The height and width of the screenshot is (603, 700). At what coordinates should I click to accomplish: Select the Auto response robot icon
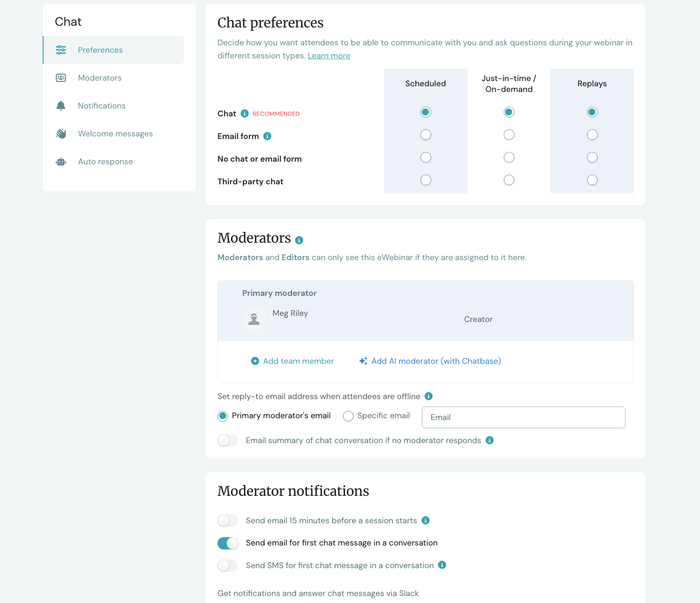[x=61, y=161]
